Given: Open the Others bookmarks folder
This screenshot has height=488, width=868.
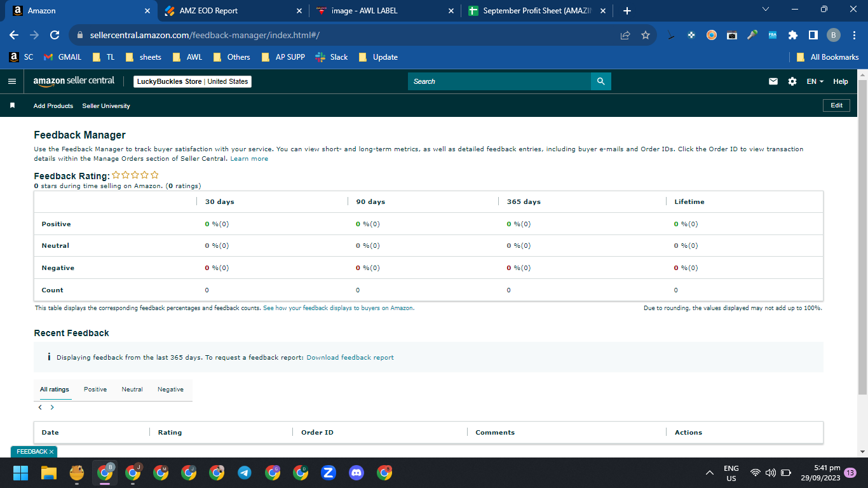Looking at the screenshot, I should click(x=231, y=57).
